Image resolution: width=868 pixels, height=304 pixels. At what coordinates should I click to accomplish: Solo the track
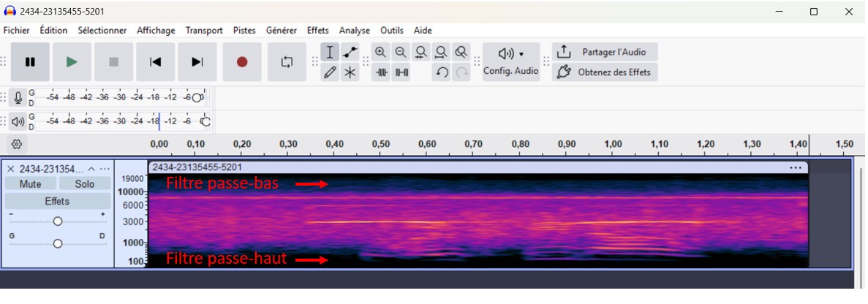click(x=85, y=184)
